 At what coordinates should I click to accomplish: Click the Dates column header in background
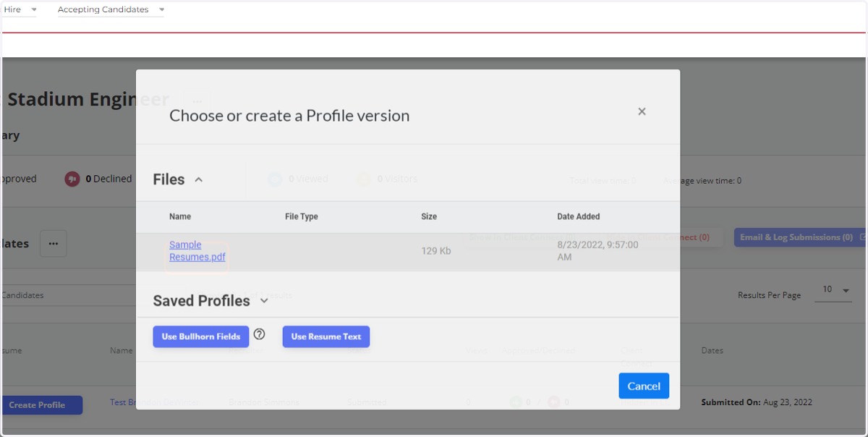click(712, 350)
